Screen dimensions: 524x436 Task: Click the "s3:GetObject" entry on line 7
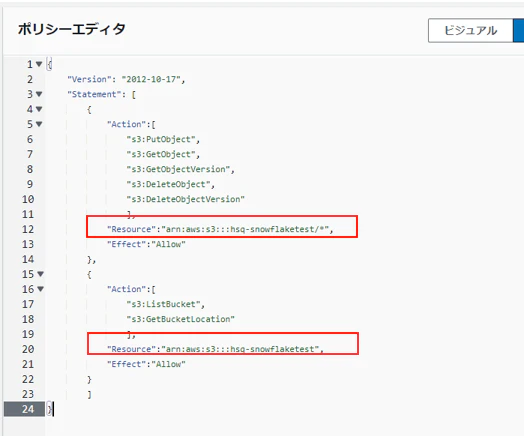(x=163, y=154)
